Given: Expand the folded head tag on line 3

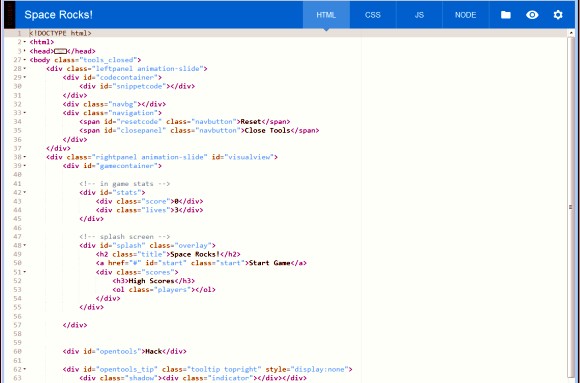Looking at the screenshot, I should click(25, 51).
